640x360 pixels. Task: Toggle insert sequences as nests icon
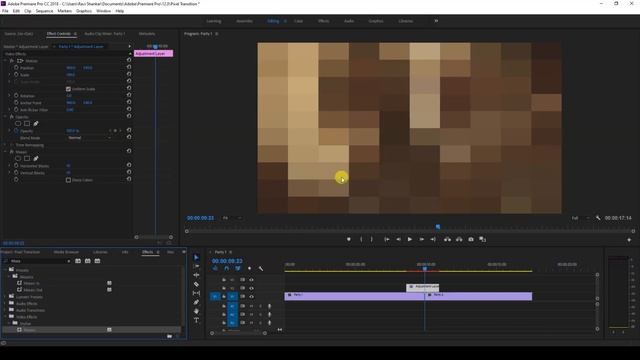pyautogui.click(x=215, y=268)
